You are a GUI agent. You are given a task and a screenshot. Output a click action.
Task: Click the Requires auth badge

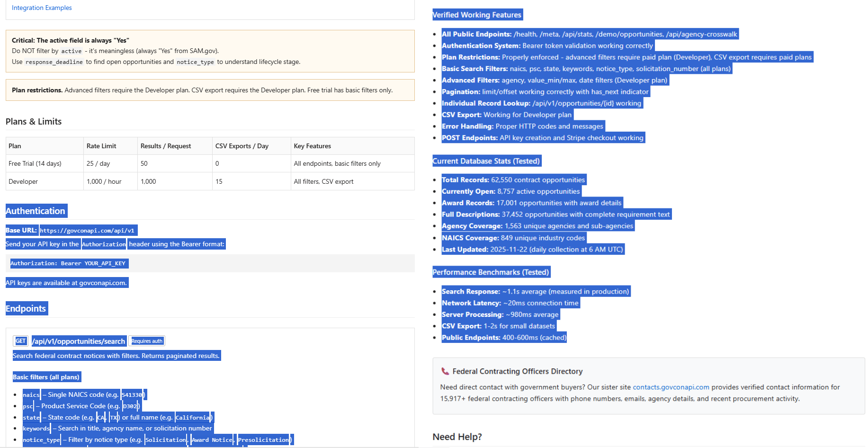147,341
